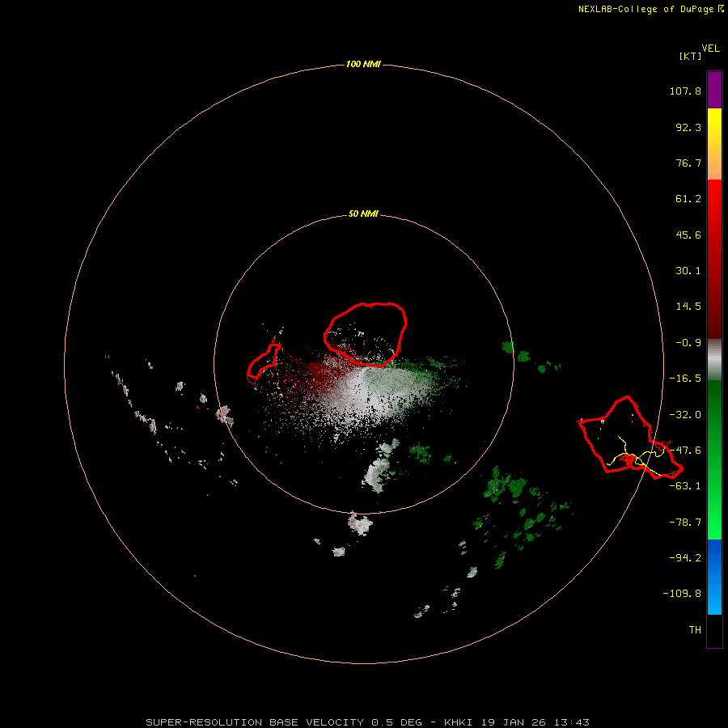Click the purple segment of velocity color bar
The image size is (728, 728).
[x=714, y=91]
